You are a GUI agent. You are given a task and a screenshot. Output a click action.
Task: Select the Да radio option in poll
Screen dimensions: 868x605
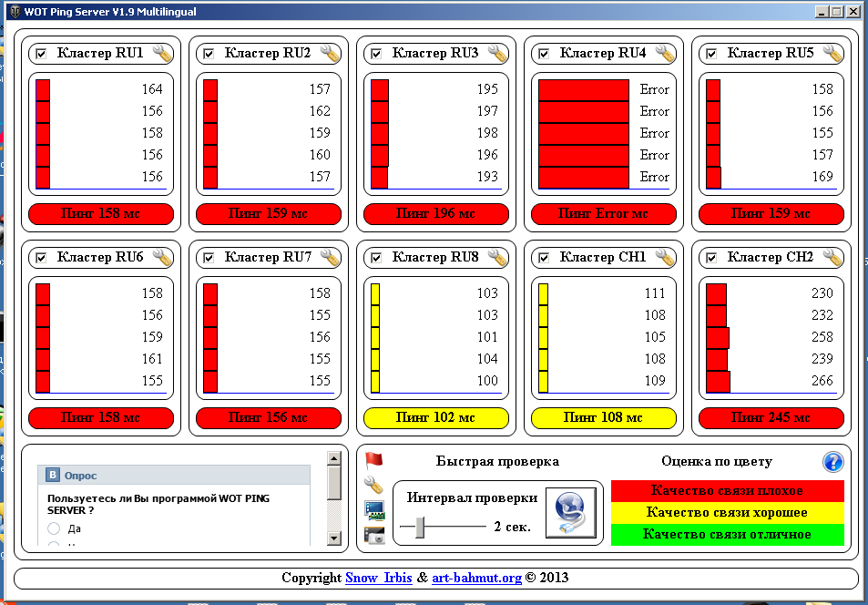pos(54,528)
